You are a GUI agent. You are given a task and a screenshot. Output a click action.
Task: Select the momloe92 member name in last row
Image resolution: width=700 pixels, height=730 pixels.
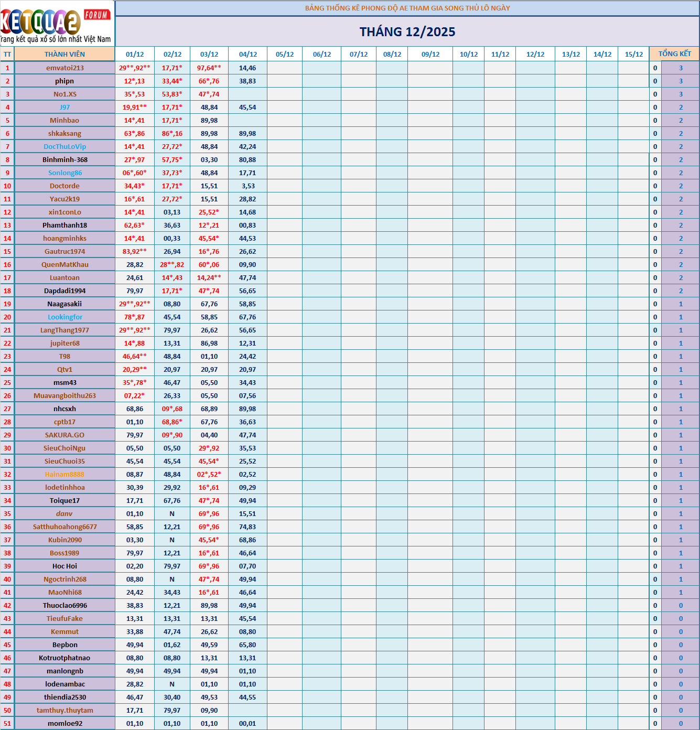(64, 723)
